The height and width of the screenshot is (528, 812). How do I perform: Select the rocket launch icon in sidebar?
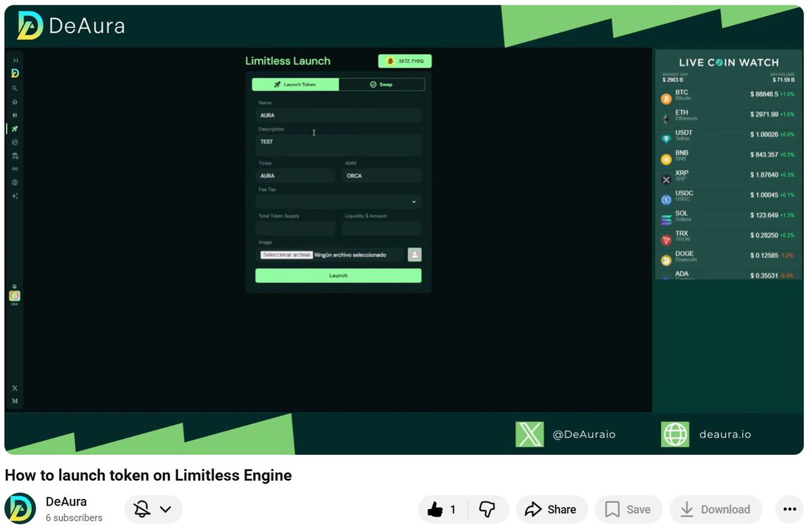[15, 129]
